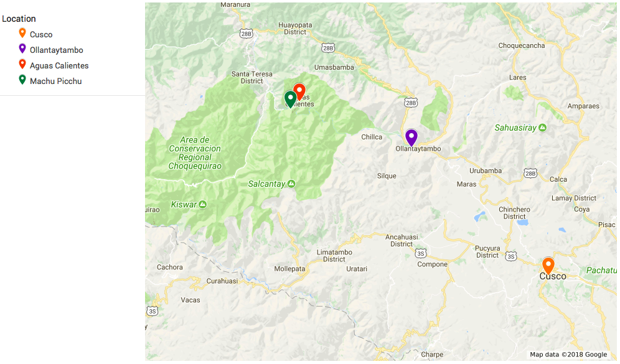Screen dimensions: 620x364
Task: Click the green Machu Picchu map pin
Action: click(x=290, y=99)
